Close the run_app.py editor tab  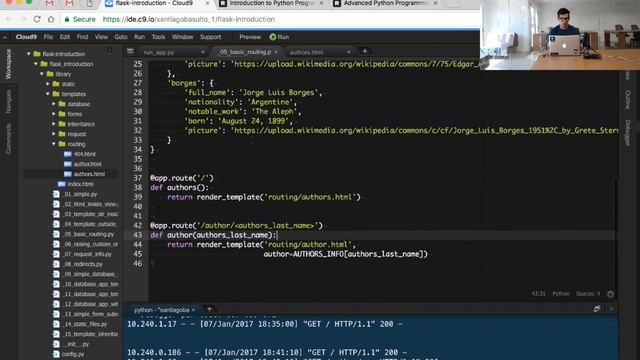tap(203, 52)
